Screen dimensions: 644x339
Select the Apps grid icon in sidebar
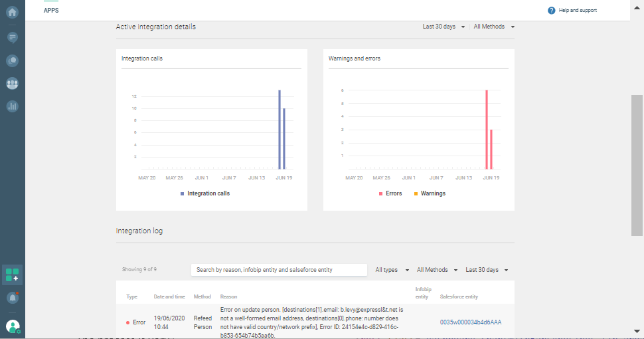tap(12, 275)
